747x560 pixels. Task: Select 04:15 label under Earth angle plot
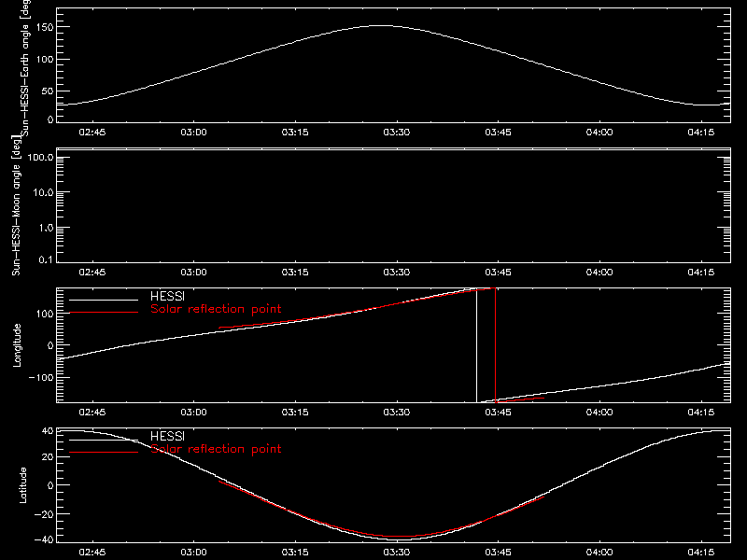pos(701,133)
